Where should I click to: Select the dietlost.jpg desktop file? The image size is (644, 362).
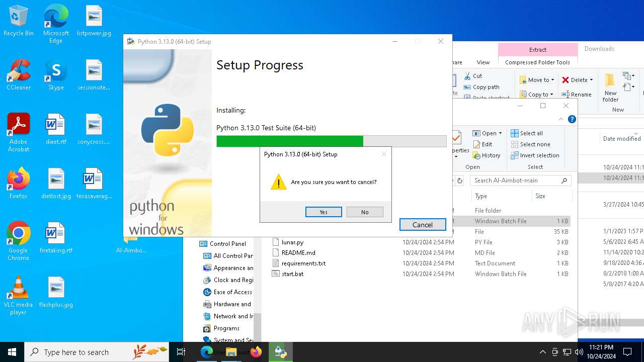[x=56, y=184]
